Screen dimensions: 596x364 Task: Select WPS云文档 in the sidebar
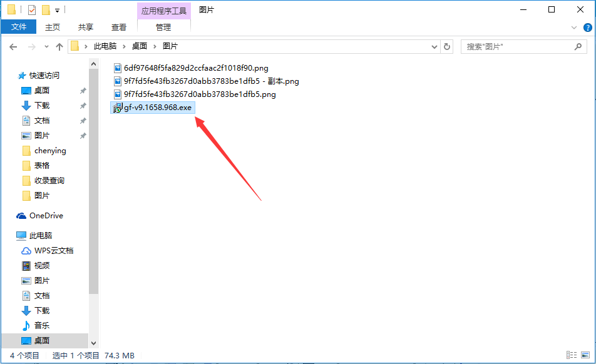(53, 251)
